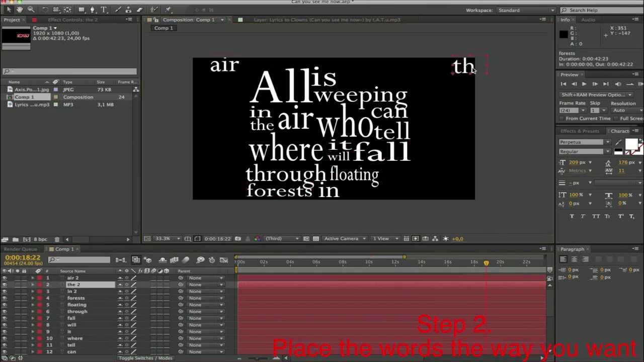Enable From Current Time checkbox
This screenshot has width=644, height=362.
[x=562, y=119]
